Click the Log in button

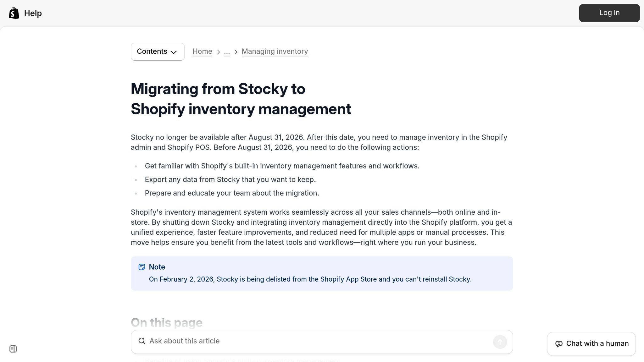click(609, 13)
